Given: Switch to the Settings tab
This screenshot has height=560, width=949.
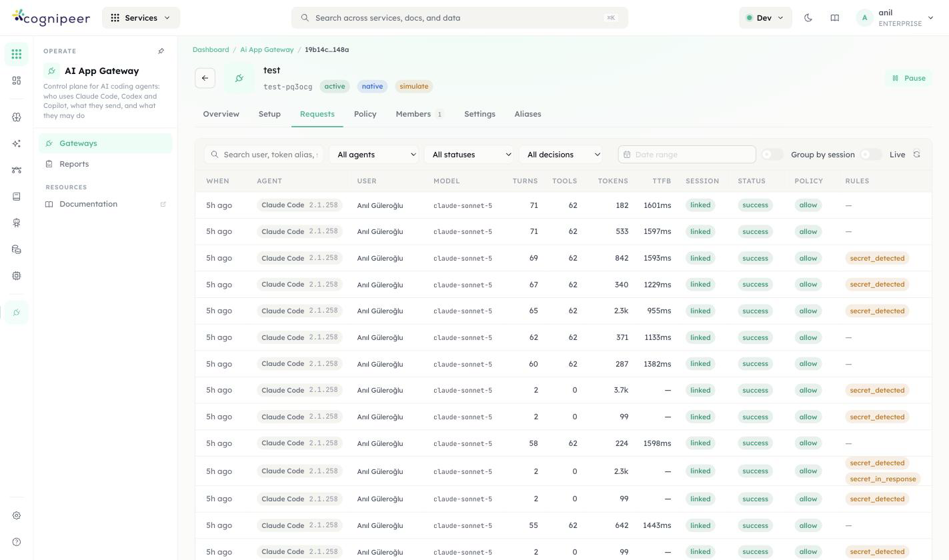Looking at the screenshot, I should point(480,114).
